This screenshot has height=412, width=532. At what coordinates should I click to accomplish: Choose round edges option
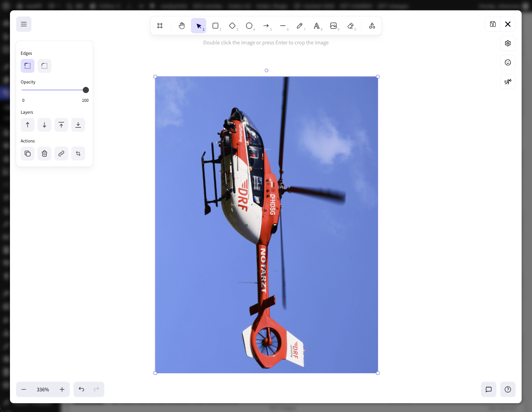coord(44,66)
